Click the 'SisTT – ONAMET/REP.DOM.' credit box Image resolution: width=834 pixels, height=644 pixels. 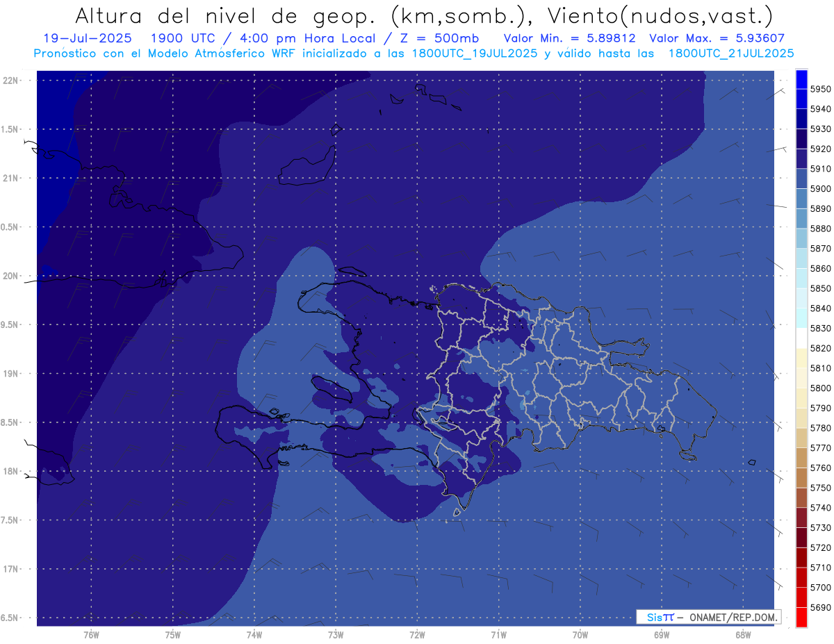(x=709, y=617)
